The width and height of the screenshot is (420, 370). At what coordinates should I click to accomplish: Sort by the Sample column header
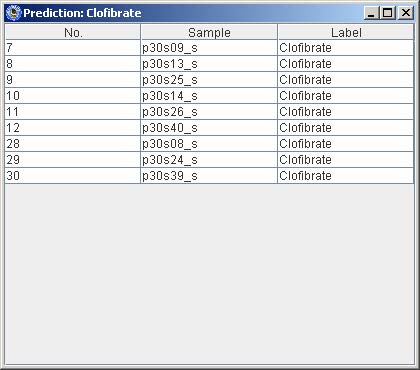(209, 32)
